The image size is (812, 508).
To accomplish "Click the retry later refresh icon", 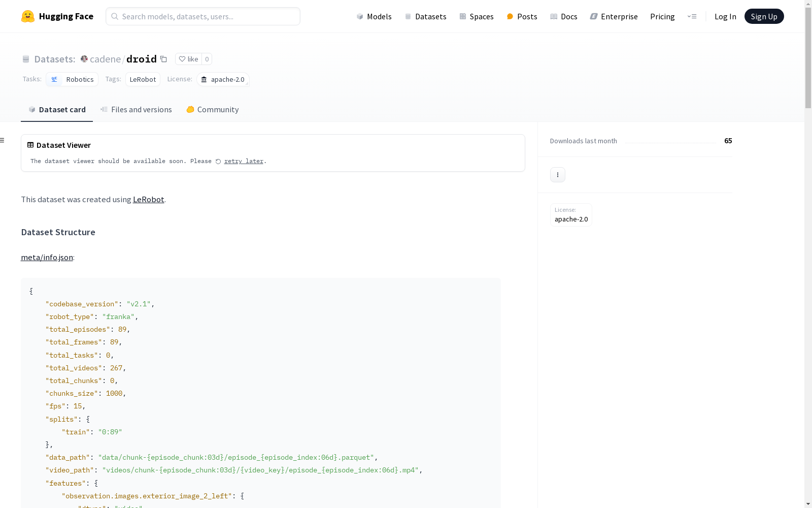I will click(x=218, y=162).
